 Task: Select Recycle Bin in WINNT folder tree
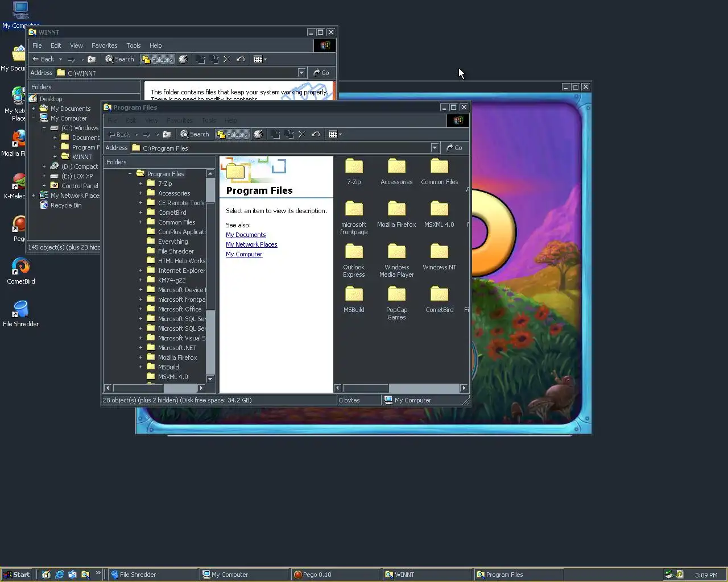[x=66, y=205]
